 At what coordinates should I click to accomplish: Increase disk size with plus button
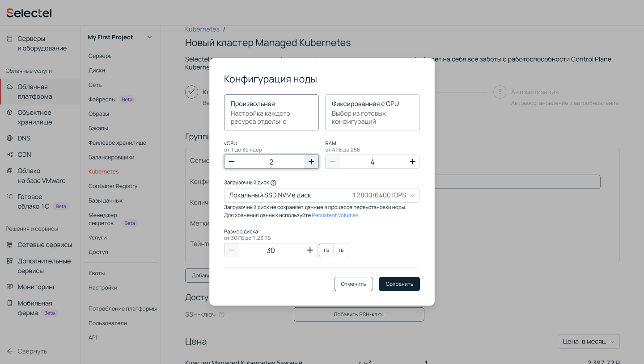point(310,250)
